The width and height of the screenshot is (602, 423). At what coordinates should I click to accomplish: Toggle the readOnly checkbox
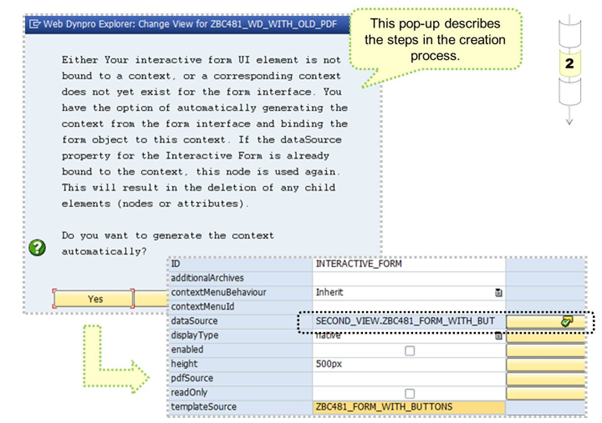click(x=409, y=393)
